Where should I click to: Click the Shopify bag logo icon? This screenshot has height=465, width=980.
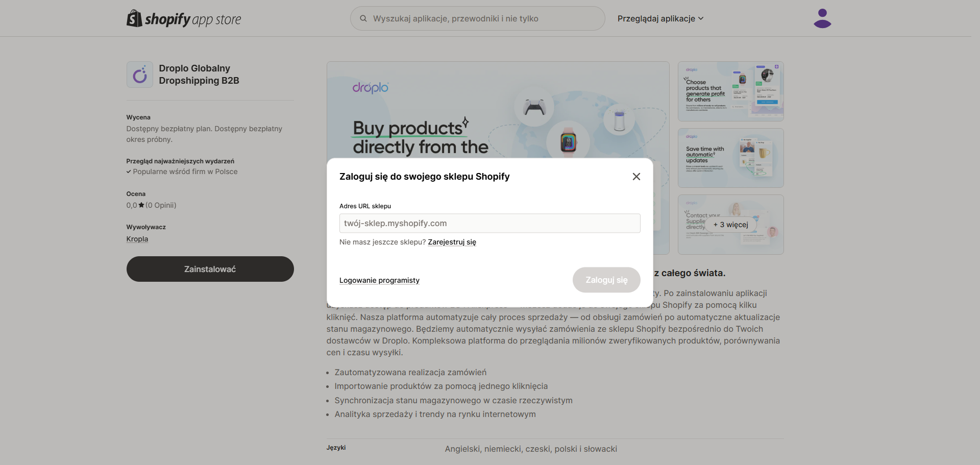click(x=134, y=18)
